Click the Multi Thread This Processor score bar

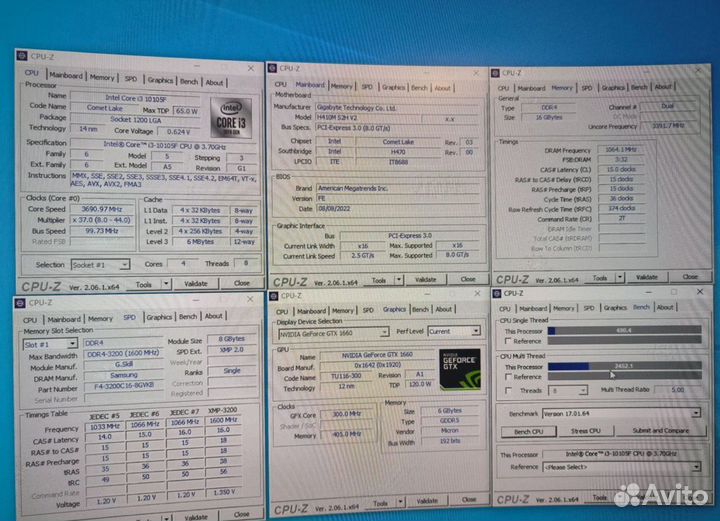click(x=624, y=366)
